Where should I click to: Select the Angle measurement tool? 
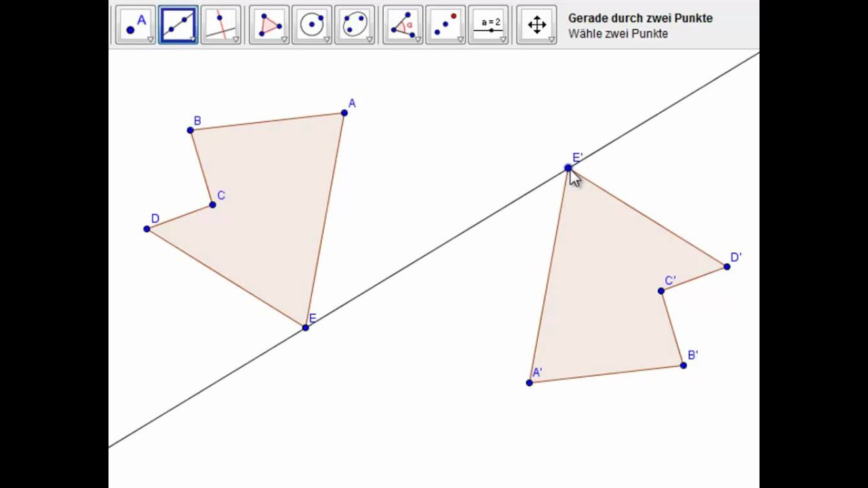pos(403,25)
